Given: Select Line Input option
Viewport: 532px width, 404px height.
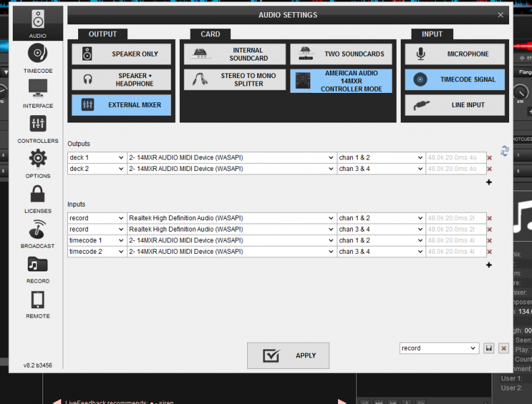Looking at the screenshot, I should [x=455, y=105].
